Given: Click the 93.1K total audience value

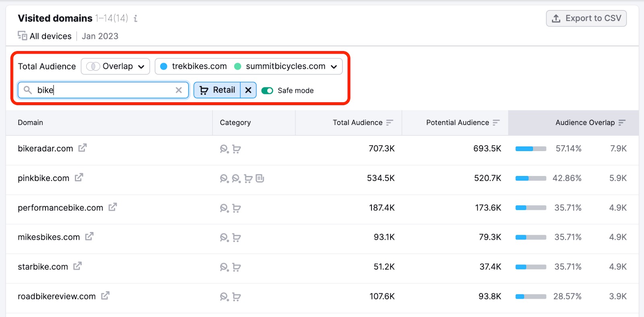Looking at the screenshot, I should [x=384, y=237].
